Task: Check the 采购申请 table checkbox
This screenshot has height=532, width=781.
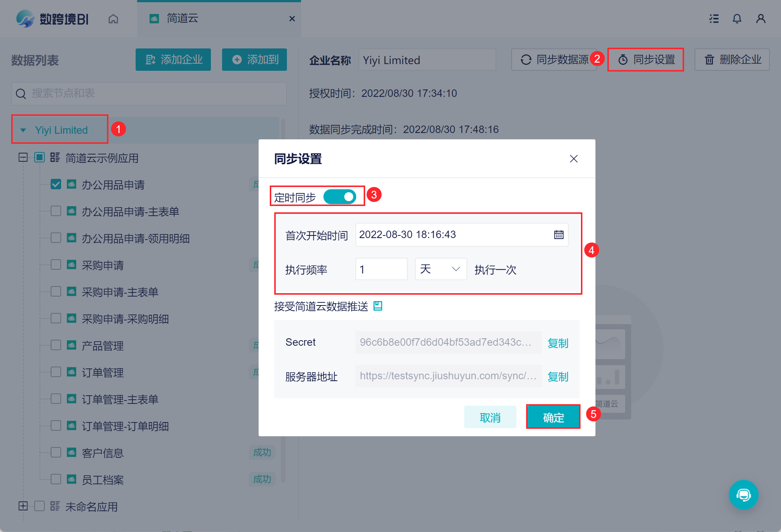Action: click(56, 265)
